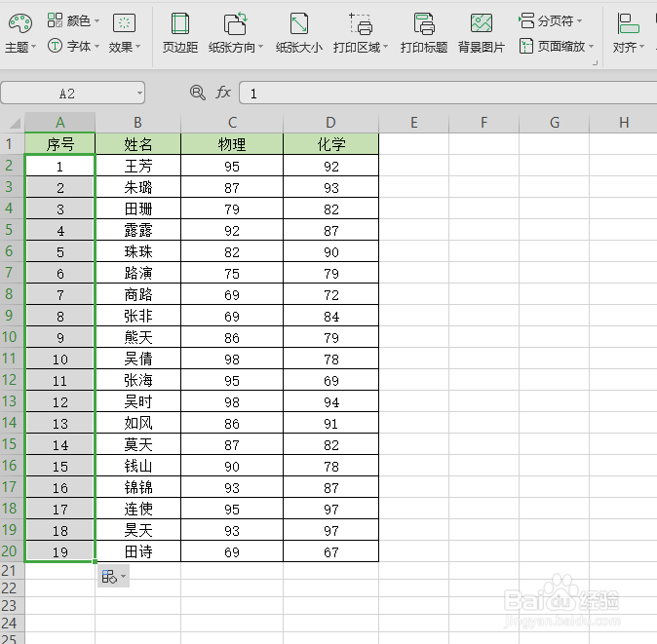
Task: Open the Theme (主题) palette icon
Action: pyautogui.click(x=19, y=23)
